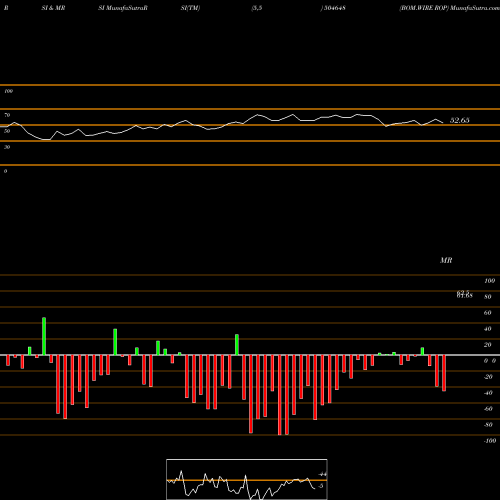Click the histogram axis label 60
Viewport: 500px width, 500px height.
tap(487, 313)
